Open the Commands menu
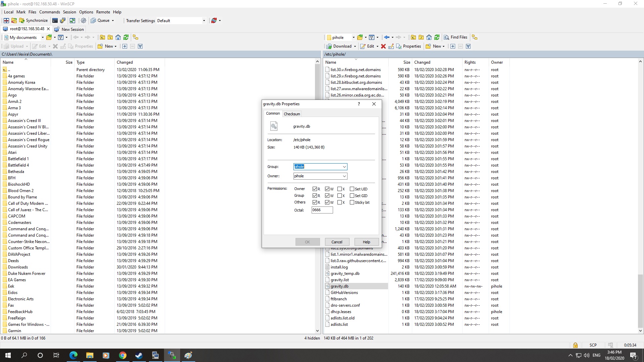The height and width of the screenshot is (362, 644). [49, 12]
